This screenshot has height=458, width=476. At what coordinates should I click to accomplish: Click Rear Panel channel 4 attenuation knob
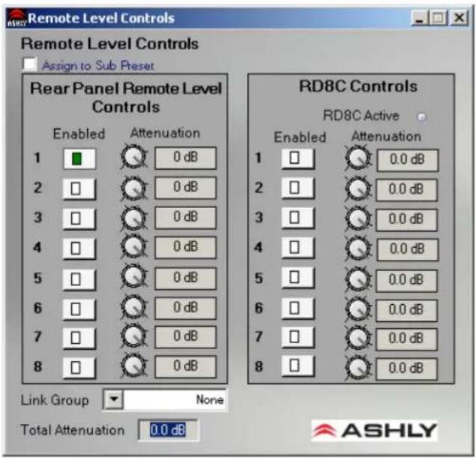[x=134, y=247]
